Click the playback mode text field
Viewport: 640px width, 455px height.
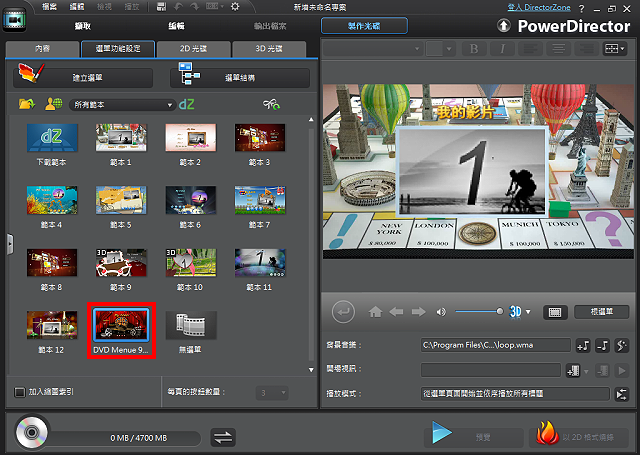coord(515,394)
